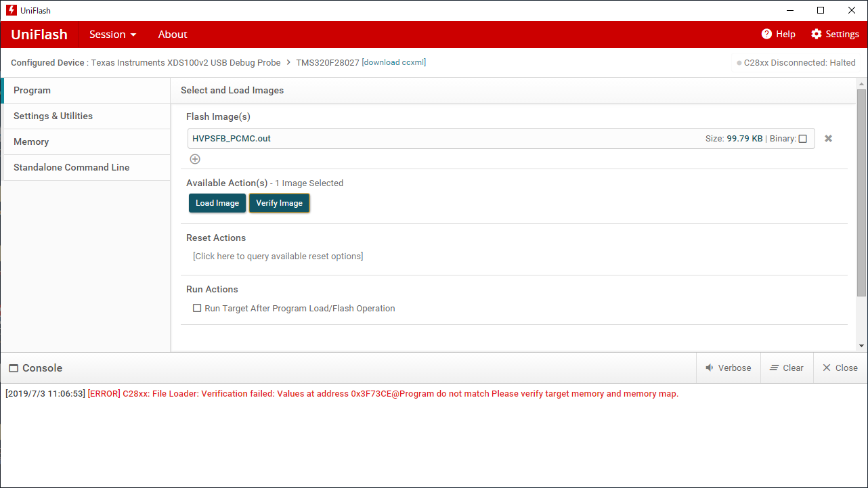Viewport: 868px width, 488px height.
Task: Maximize the UniFlash window
Action: point(821,10)
